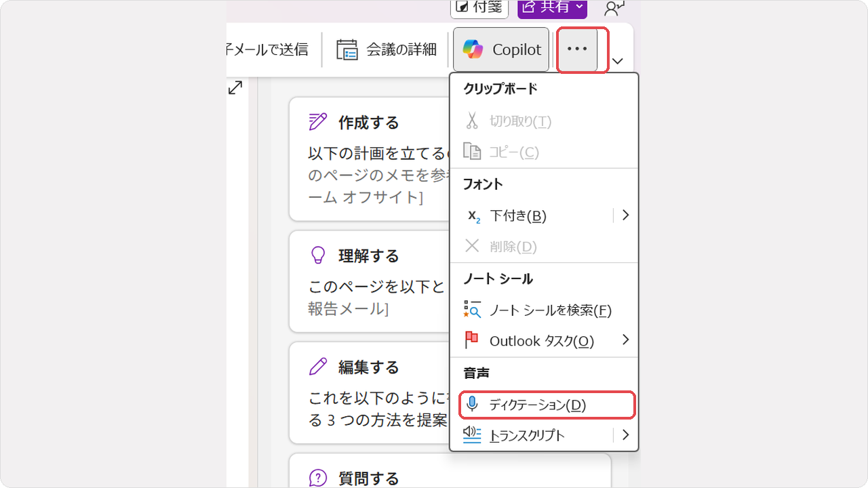The height and width of the screenshot is (488, 868).
Task: Expand the arrow beside トランスクリプト
Action: click(x=625, y=434)
